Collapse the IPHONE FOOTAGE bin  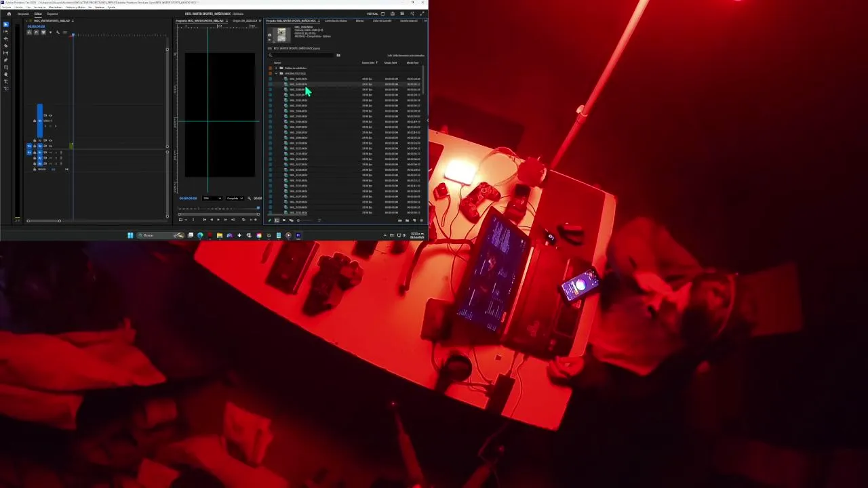pyautogui.click(x=277, y=73)
